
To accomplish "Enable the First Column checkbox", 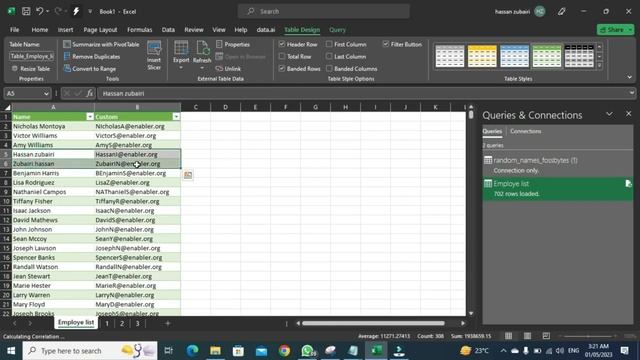I will (x=329, y=44).
